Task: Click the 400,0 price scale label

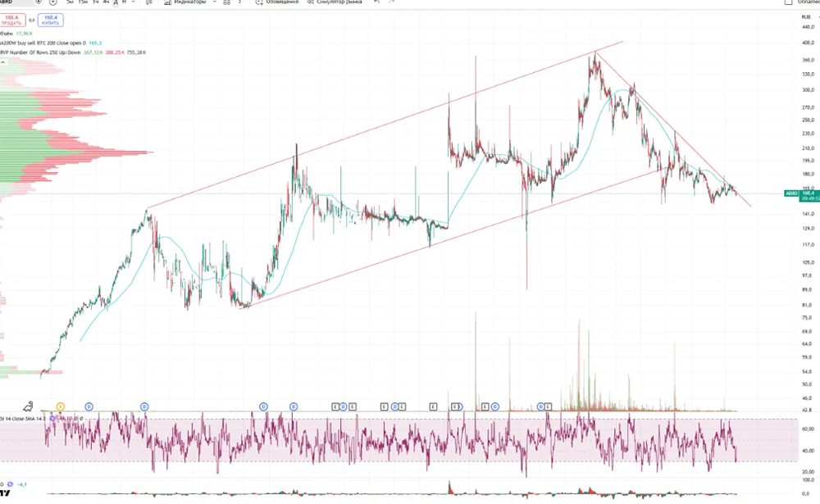Action: click(x=808, y=43)
